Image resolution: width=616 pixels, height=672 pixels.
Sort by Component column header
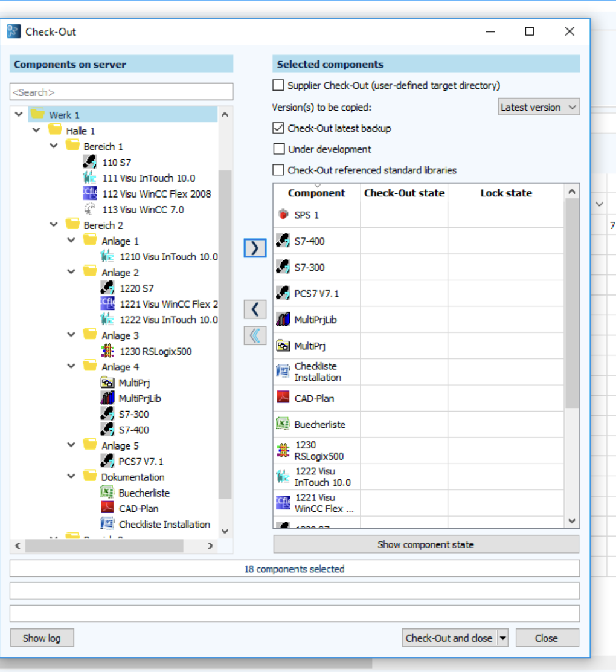pyautogui.click(x=316, y=193)
